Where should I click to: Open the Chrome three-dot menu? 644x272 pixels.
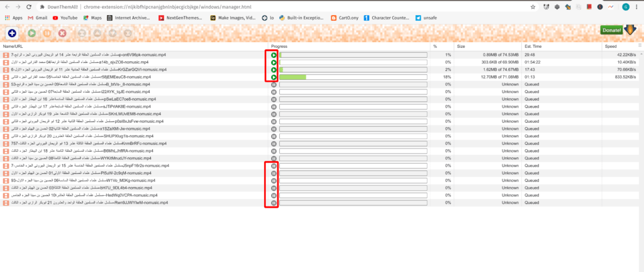pyautogui.click(x=636, y=6)
